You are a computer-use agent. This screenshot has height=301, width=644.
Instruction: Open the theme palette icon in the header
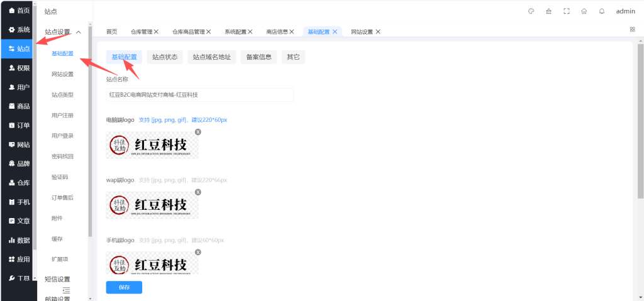point(531,11)
